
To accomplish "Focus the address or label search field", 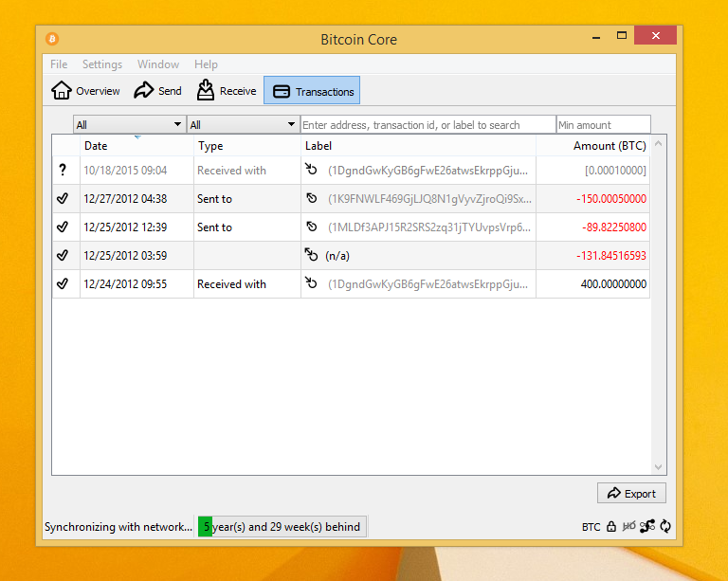I will (428, 124).
